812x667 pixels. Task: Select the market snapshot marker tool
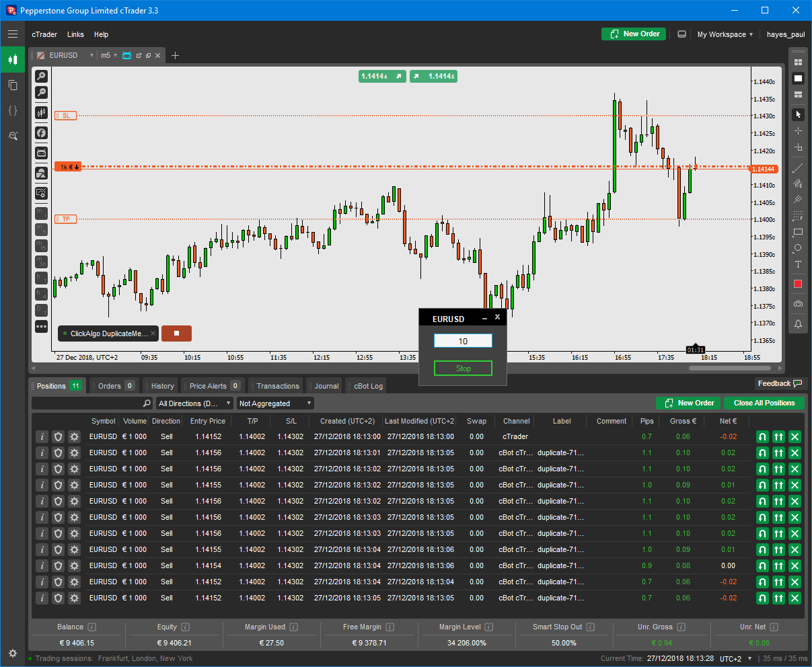pyautogui.click(x=798, y=147)
